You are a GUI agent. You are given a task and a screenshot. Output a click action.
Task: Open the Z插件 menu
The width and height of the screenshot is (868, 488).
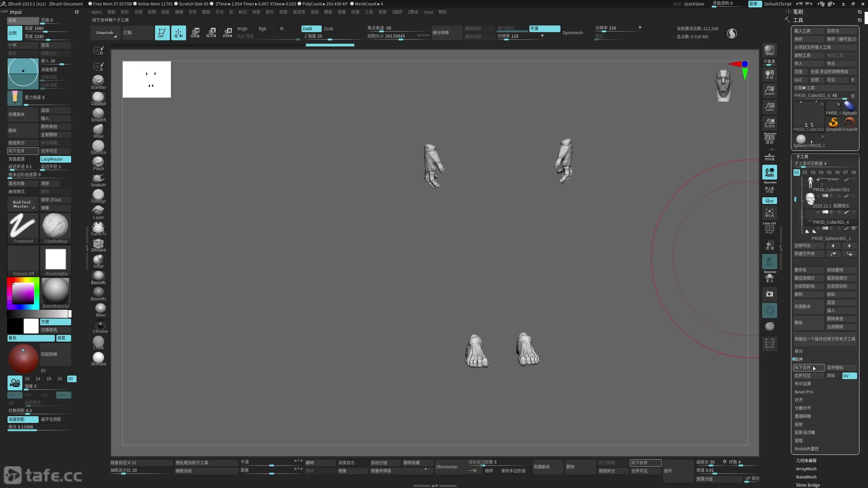[x=397, y=12]
